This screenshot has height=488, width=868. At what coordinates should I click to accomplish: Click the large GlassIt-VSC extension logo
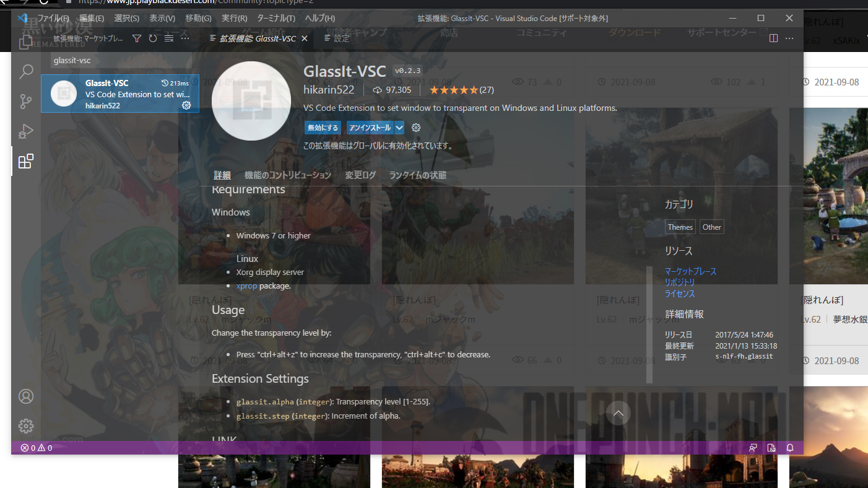[x=251, y=102]
